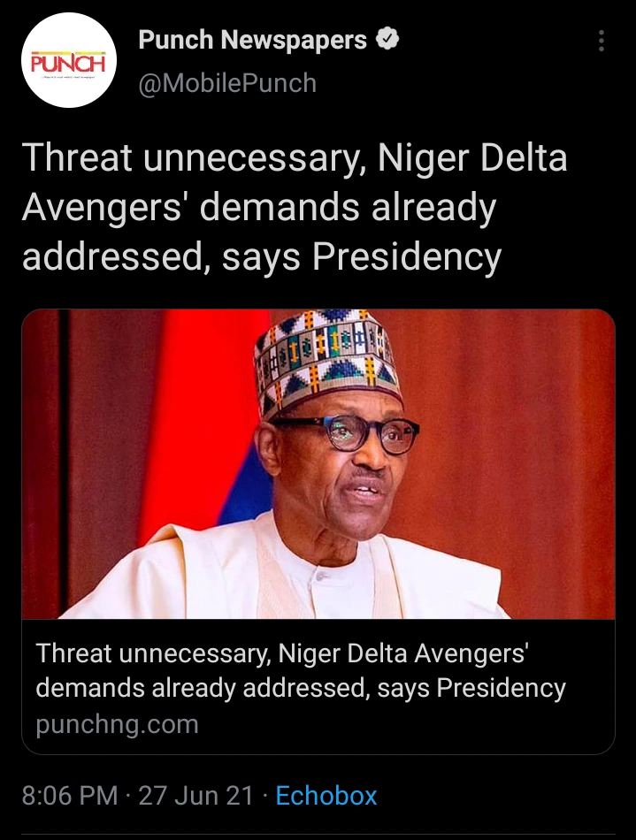Open the link card headline 'Threat unnecessary, Niger Delta Avengers''
Image resolution: width=636 pixels, height=840 pixels.
[282, 653]
